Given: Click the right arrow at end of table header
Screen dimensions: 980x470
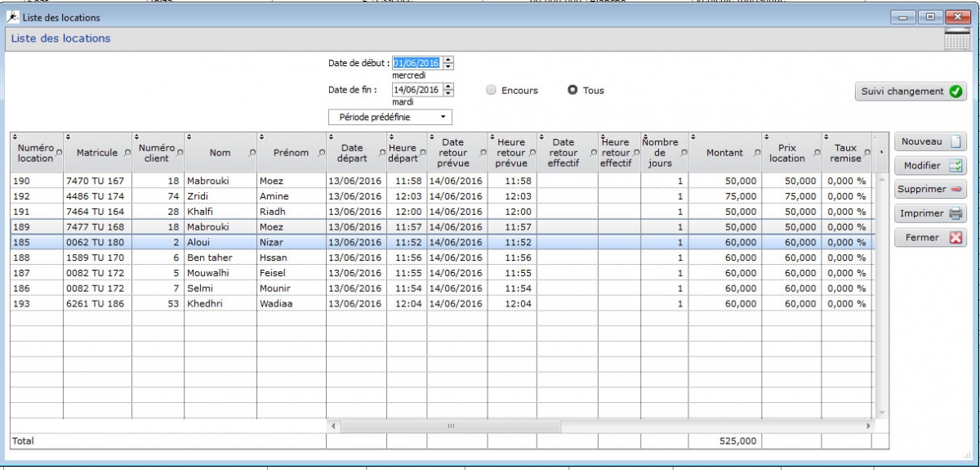Looking at the screenshot, I should (x=880, y=153).
